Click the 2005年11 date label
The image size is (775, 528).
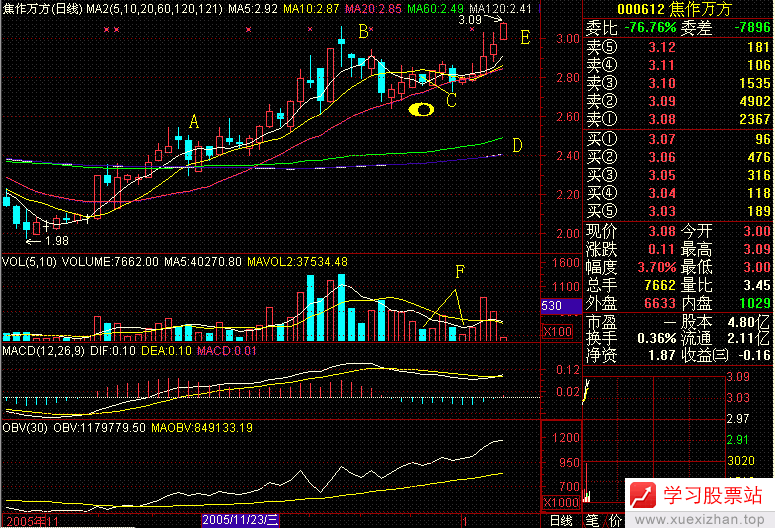tap(33, 521)
